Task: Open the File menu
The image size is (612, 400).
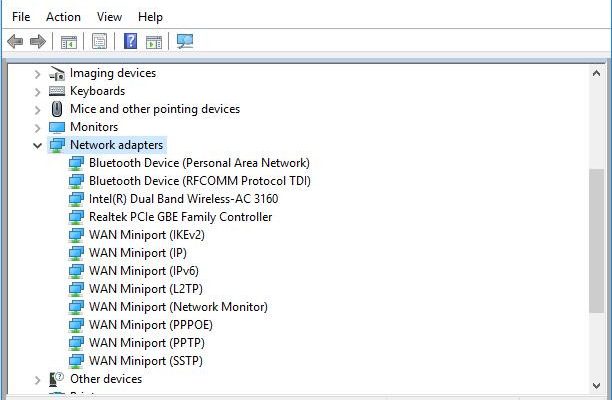Action: tap(21, 17)
